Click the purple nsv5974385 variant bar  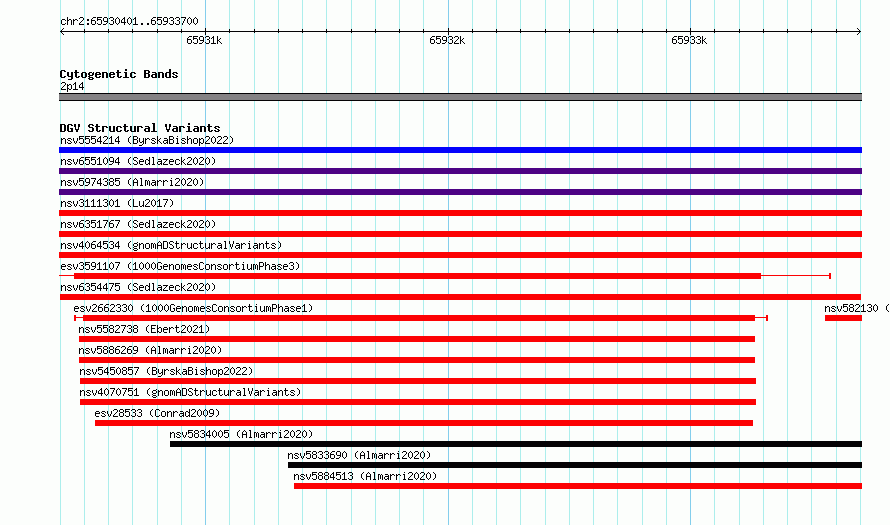coord(460,192)
